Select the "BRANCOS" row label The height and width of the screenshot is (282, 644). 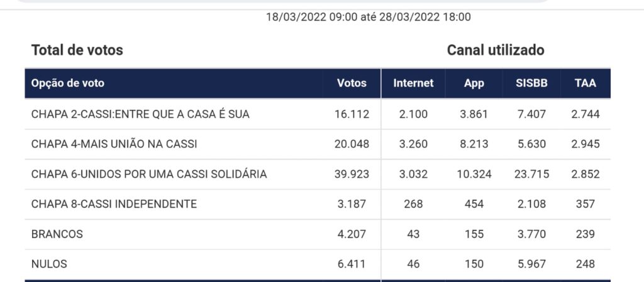pos(57,234)
